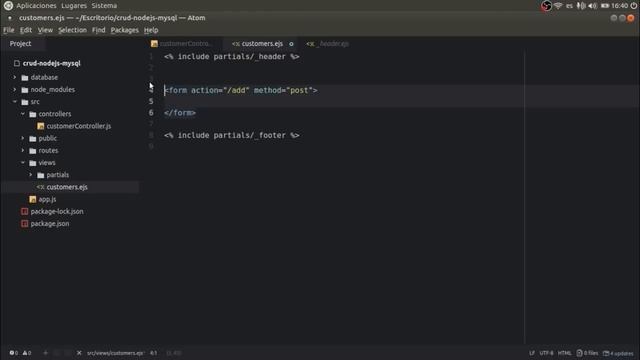
Task: Open the View menu
Action: click(45, 30)
